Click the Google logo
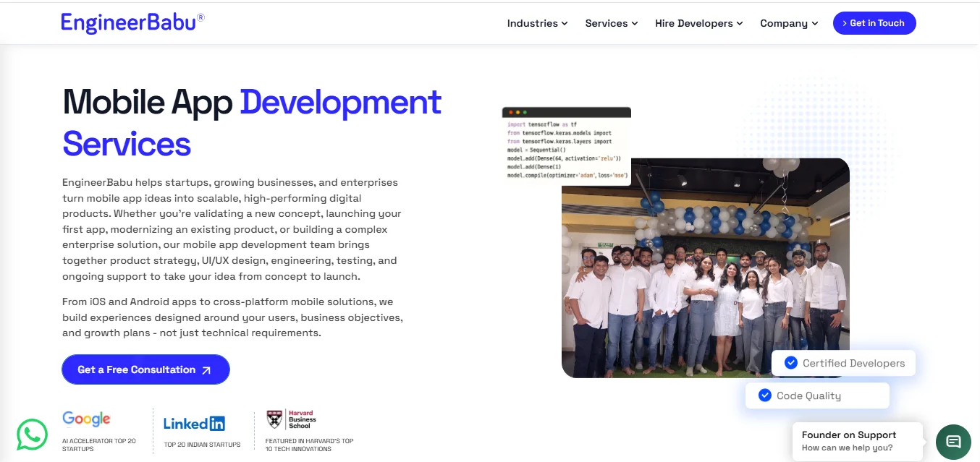Screen dimensions: 980x462 86,419
